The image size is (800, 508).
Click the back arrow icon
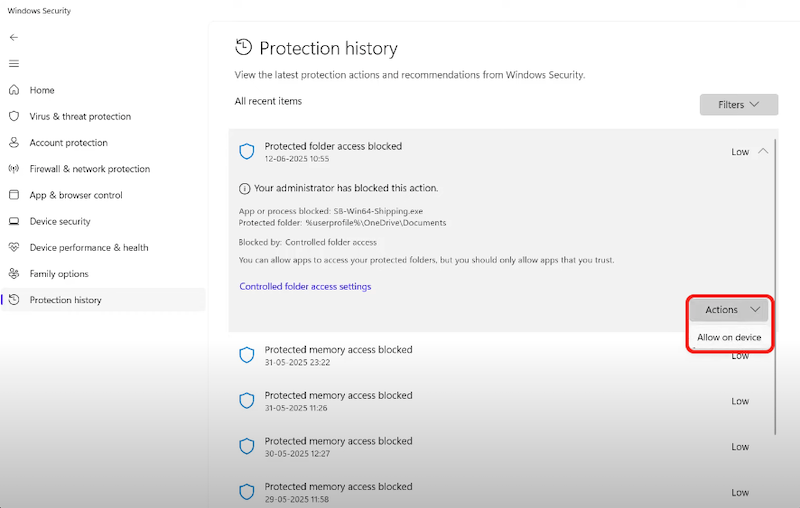coord(13,37)
